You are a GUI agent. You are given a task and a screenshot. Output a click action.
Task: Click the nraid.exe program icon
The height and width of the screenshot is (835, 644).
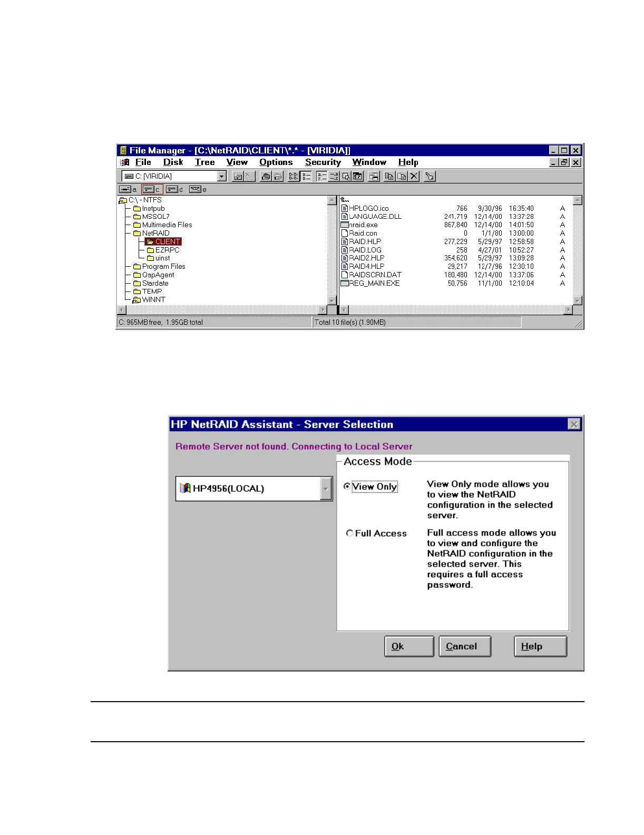345,225
